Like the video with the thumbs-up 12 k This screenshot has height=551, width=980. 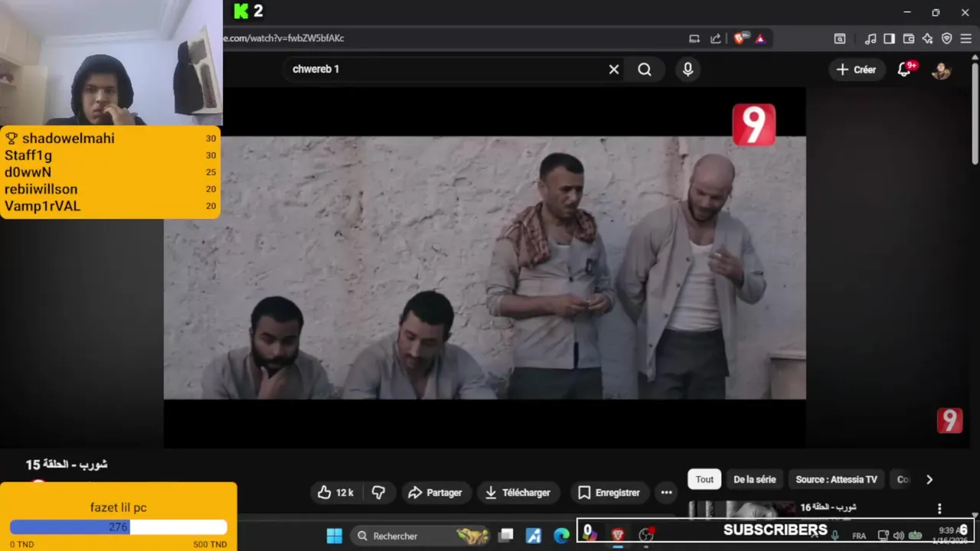coord(335,493)
